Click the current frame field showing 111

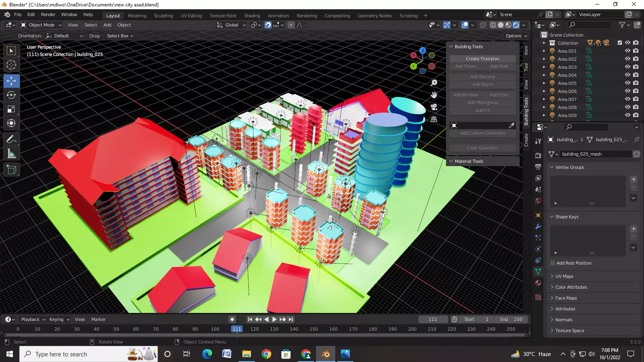point(433,319)
